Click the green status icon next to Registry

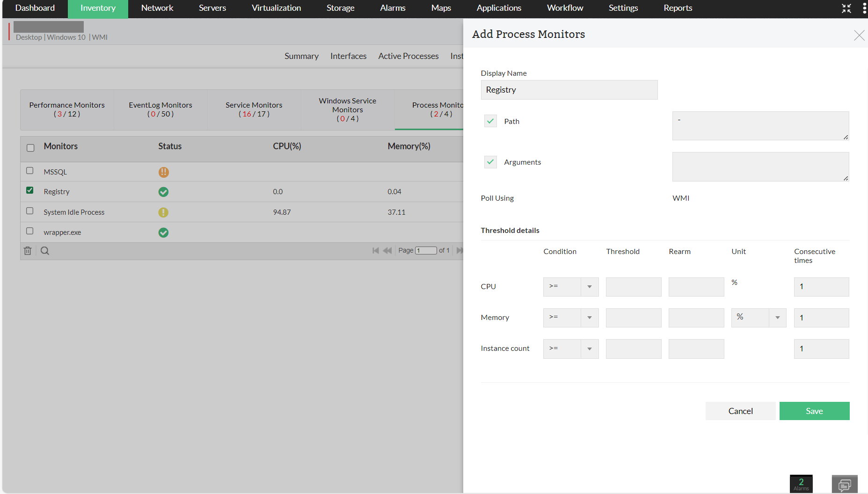tap(163, 192)
